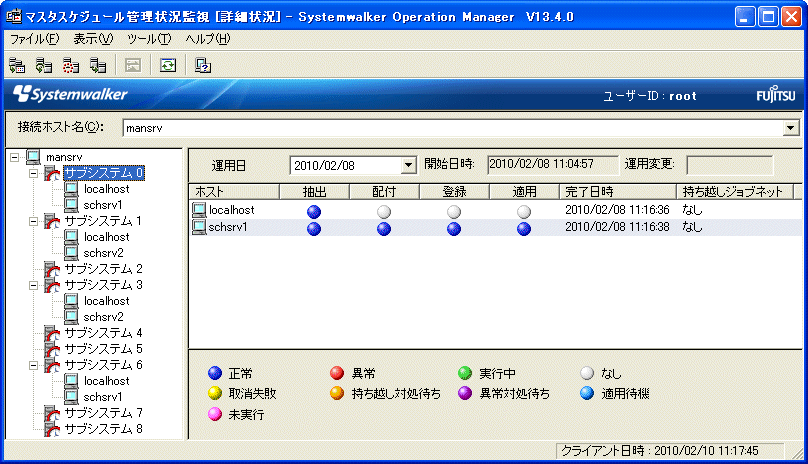Click the red dotted-circle toolbar icon

tap(71, 65)
